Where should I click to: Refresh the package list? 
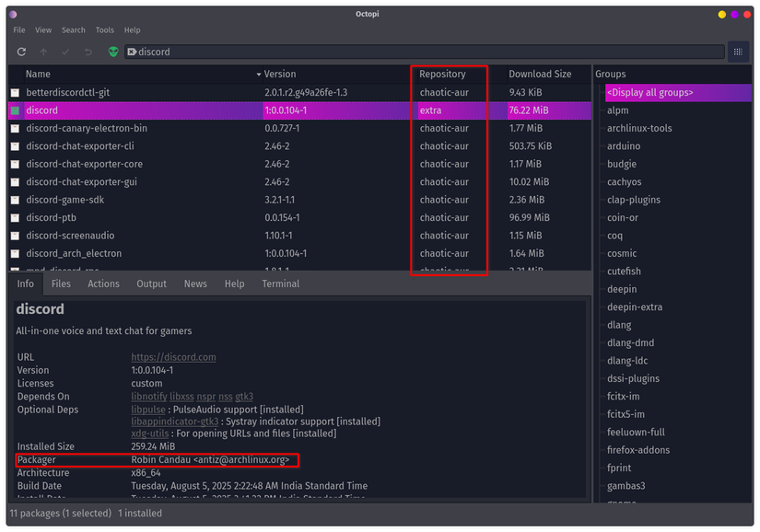click(21, 52)
